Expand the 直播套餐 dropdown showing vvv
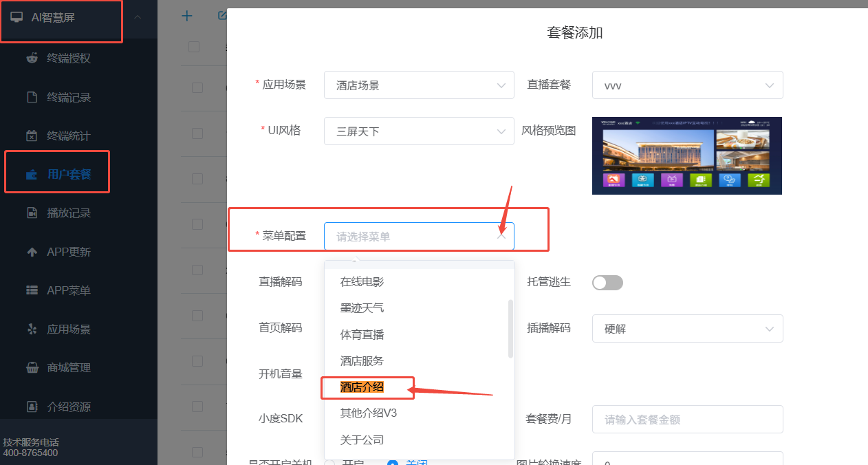 [686, 85]
